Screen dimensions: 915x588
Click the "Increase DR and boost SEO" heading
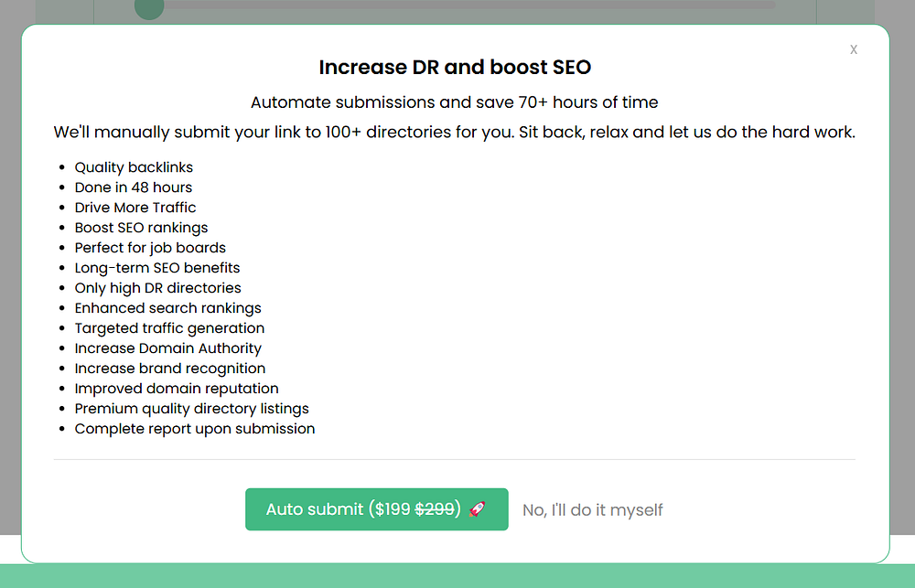(455, 68)
